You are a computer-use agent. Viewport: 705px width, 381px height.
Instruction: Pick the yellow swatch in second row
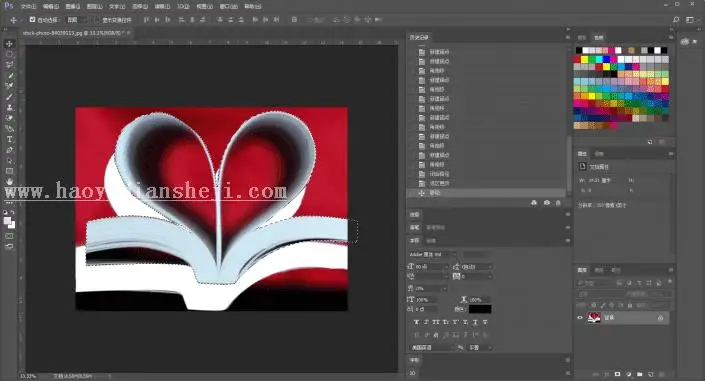point(585,59)
